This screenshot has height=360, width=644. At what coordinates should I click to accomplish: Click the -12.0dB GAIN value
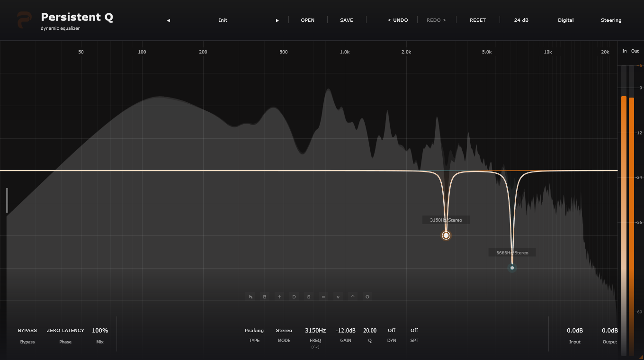pos(346,331)
